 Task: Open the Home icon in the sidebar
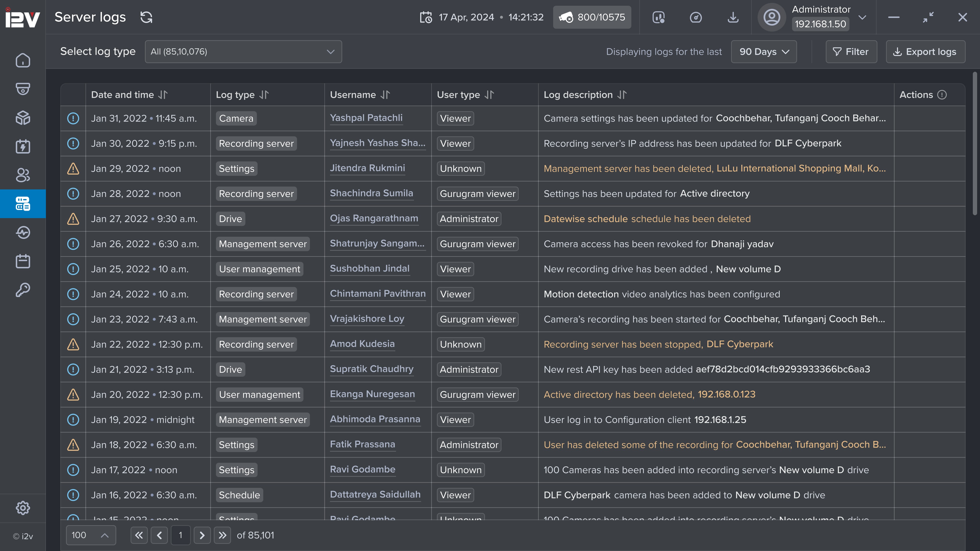(x=23, y=60)
